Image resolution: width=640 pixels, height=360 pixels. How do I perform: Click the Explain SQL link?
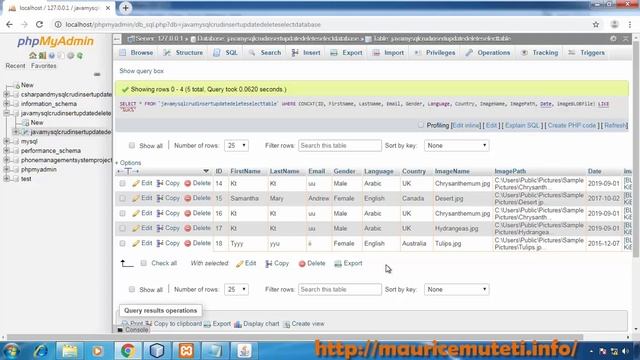(x=522, y=125)
